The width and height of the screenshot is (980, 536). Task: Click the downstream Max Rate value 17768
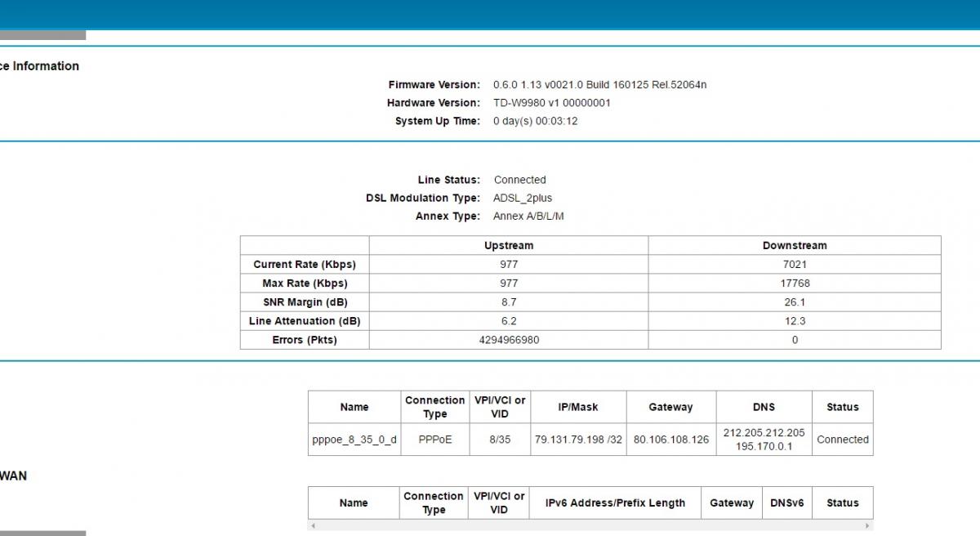pos(794,284)
